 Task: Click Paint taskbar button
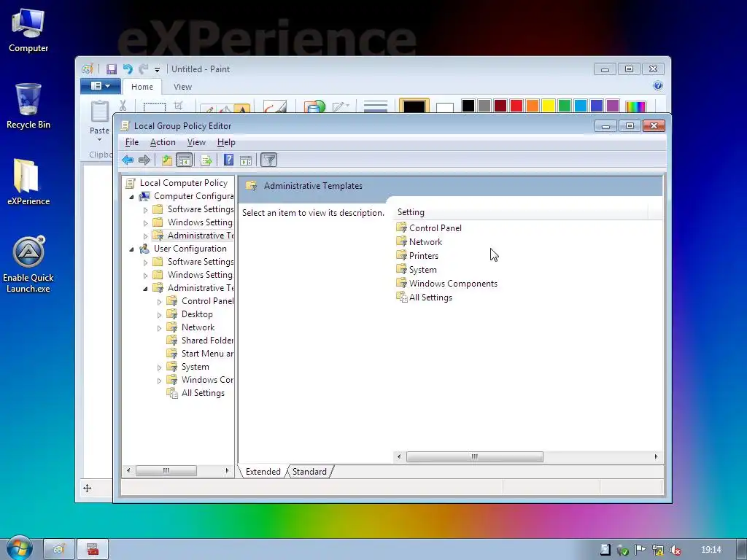[x=59, y=550]
